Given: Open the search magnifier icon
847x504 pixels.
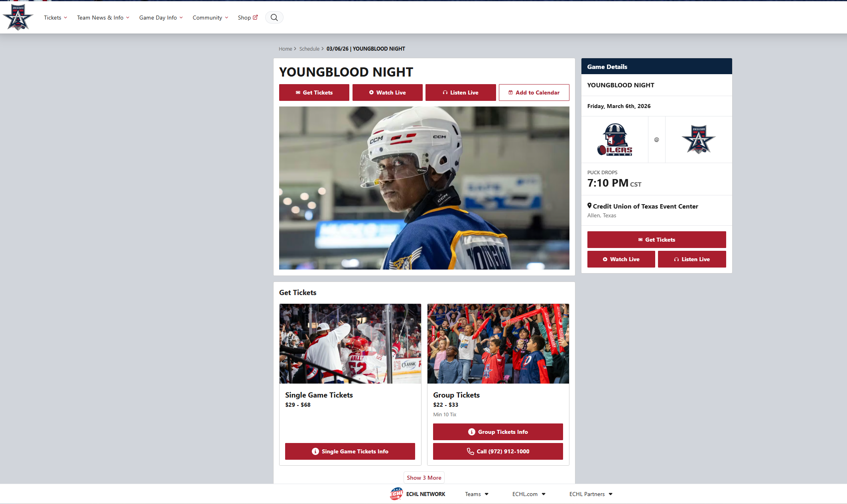Looking at the screenshot, I should [x=274, y=18].
